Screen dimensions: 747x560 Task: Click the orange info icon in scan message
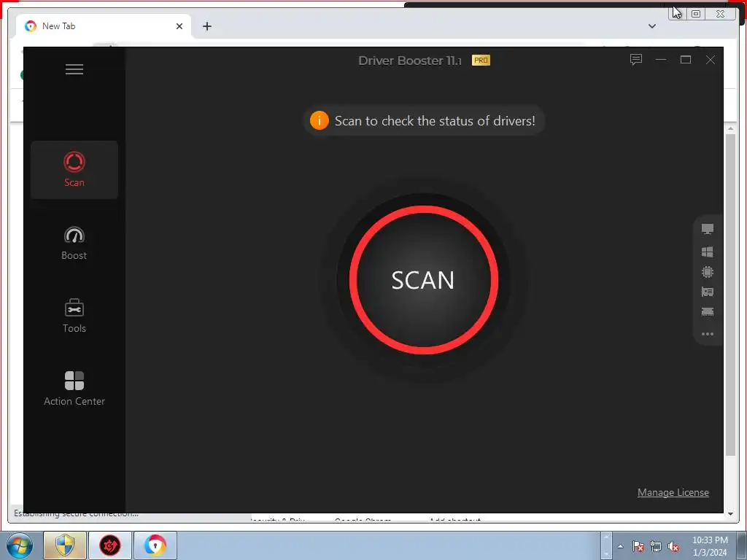[x=320, y=120]
